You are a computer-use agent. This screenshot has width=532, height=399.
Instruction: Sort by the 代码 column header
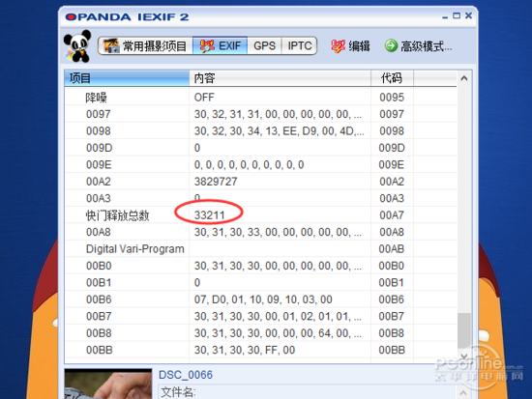[x=392, y=78]
